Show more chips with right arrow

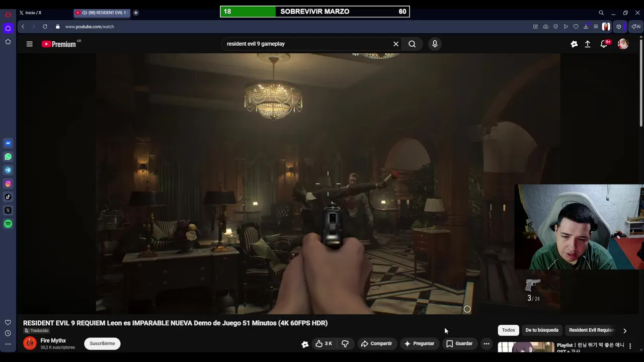[x=625, y=331]
